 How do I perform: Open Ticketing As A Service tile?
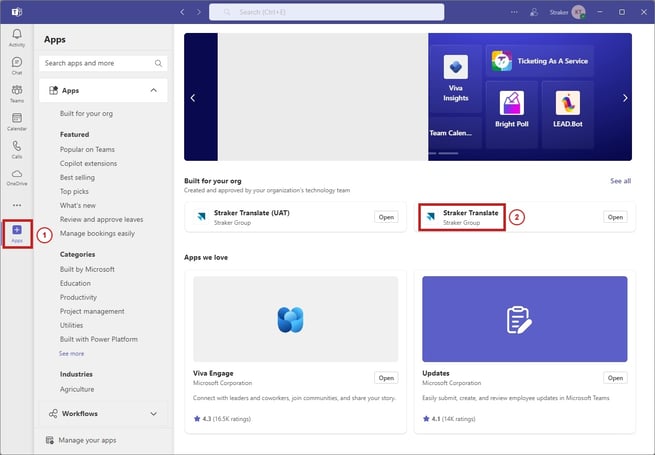point(539,61)
